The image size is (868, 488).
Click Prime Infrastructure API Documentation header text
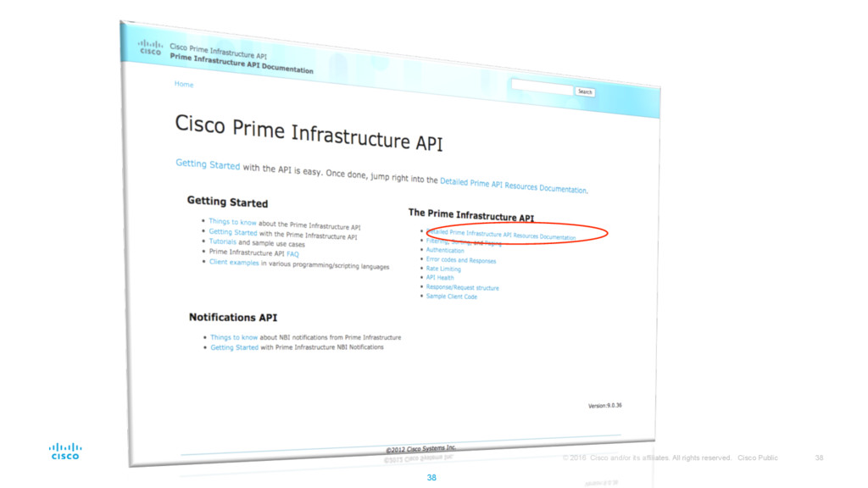242,64
